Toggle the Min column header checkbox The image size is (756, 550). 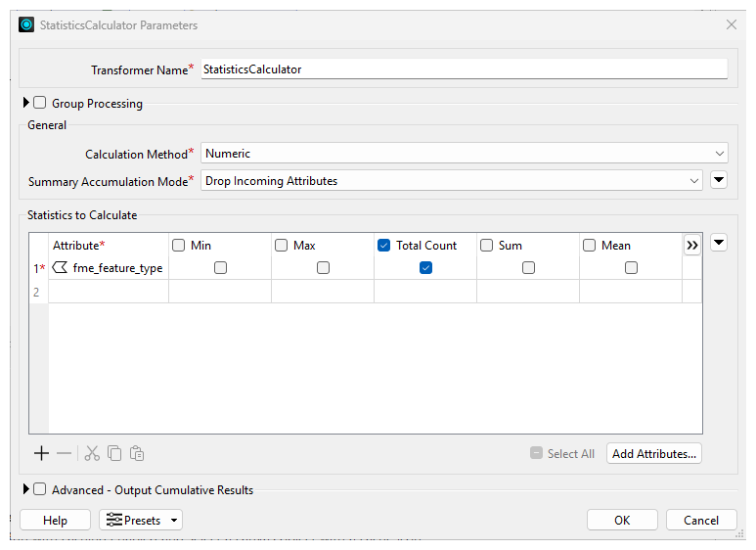point(178,245)
